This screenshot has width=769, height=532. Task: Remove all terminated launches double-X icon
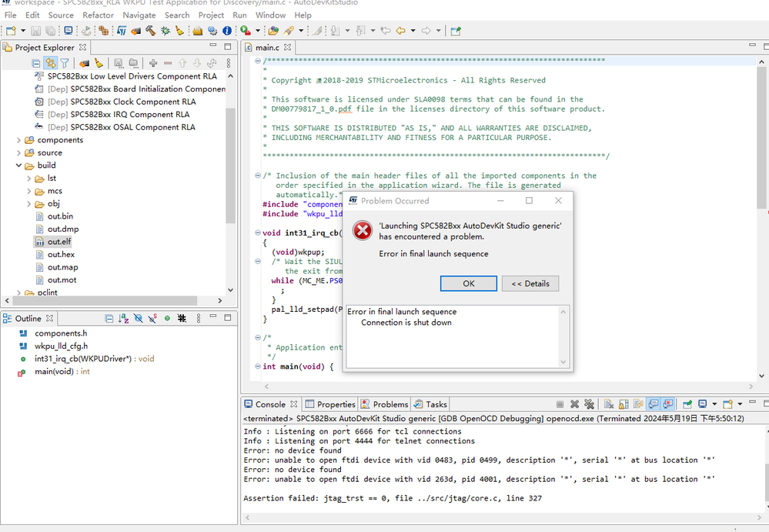[589, 404]
